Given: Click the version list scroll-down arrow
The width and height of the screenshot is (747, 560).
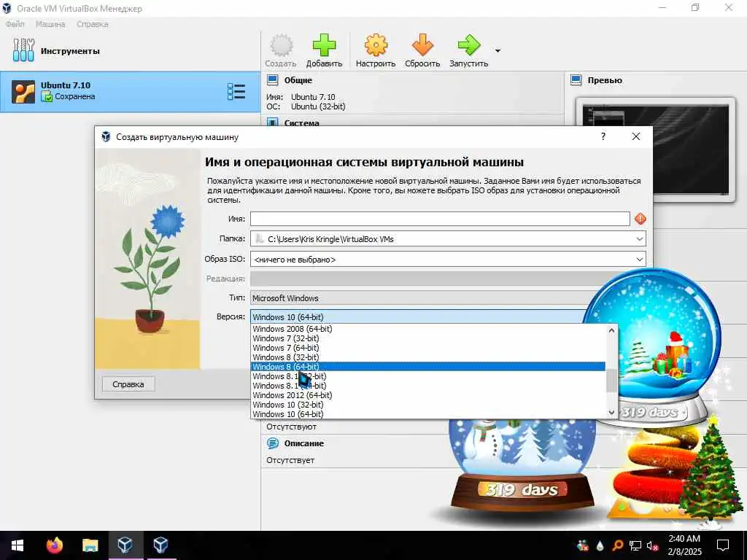Looking at the screenshot, I should pos(612,413).
